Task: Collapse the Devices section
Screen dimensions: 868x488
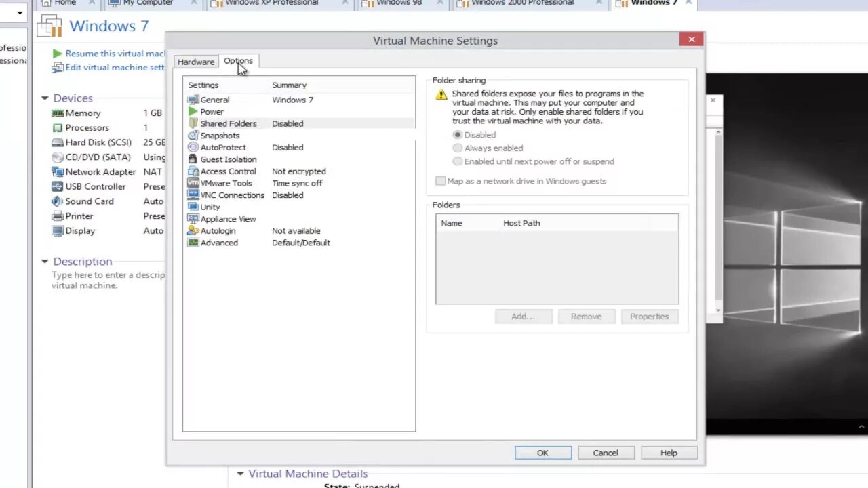Action: pos(45,98)
